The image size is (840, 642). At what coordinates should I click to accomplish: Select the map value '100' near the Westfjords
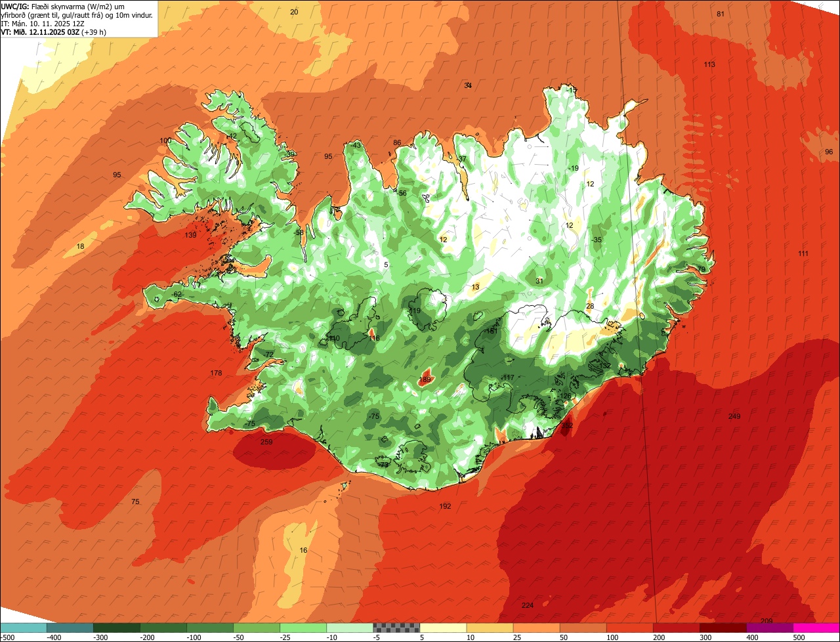tap(165, 140)
